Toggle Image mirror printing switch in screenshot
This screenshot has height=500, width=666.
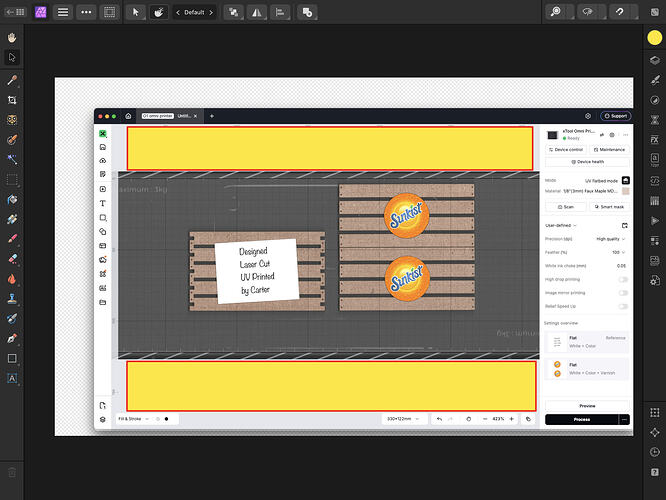point(623,293)
